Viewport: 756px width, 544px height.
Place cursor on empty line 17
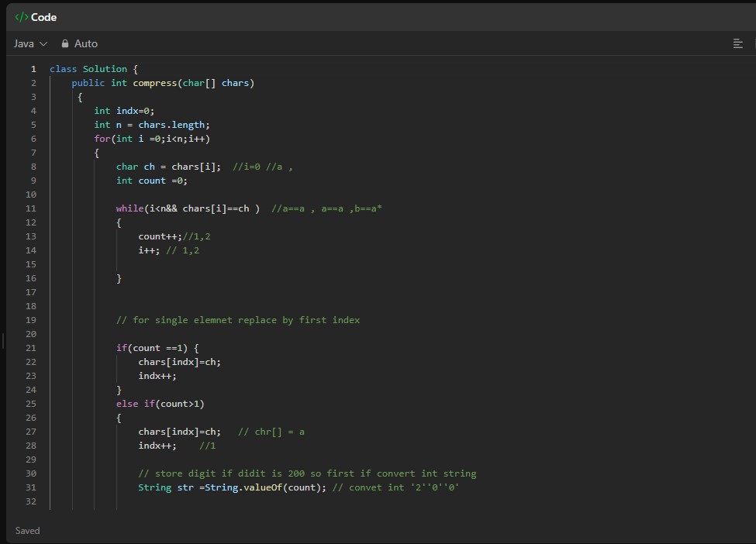pyautogui.click(x=233, y=292)
